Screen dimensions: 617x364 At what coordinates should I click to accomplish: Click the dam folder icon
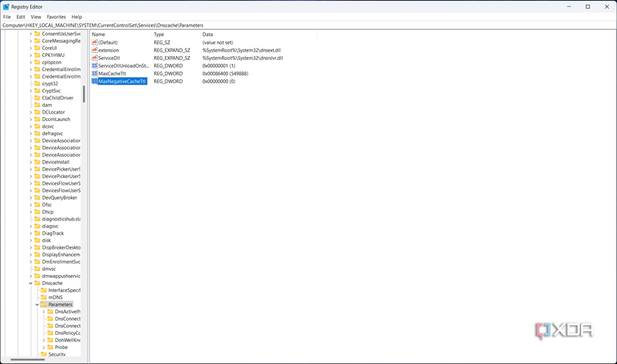click(x=37, y=105)
